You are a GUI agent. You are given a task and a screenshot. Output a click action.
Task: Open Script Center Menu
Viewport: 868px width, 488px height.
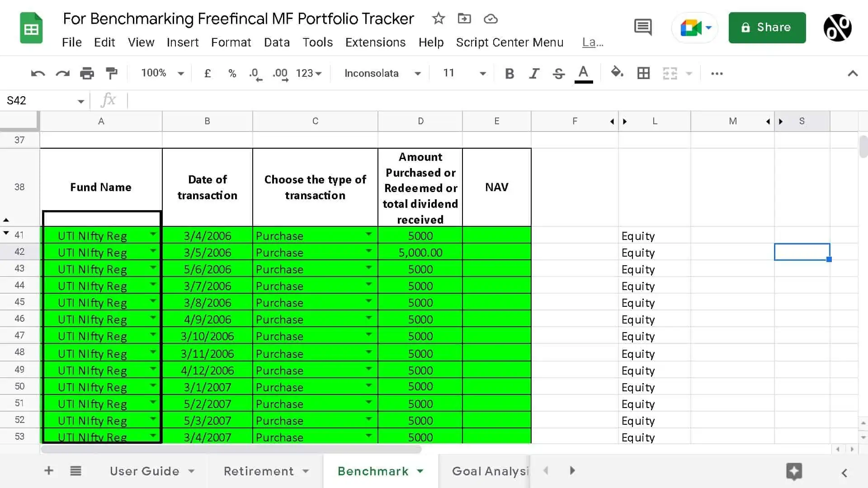pos(509,42)
